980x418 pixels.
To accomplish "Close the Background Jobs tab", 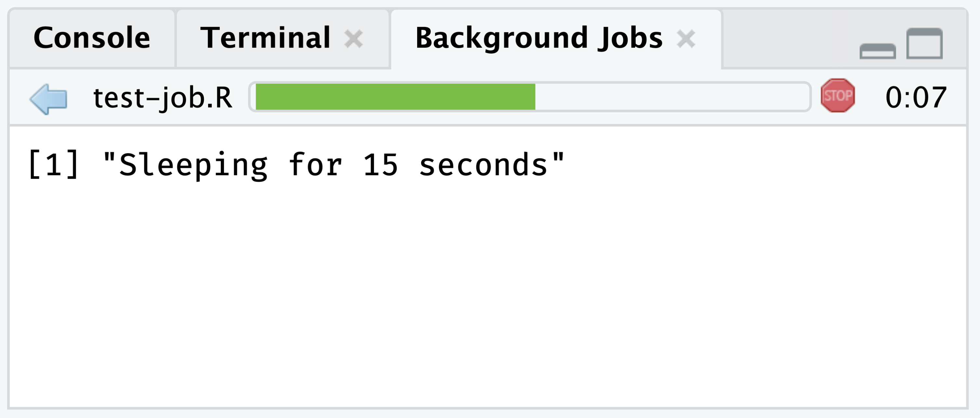I will point(686,39).
